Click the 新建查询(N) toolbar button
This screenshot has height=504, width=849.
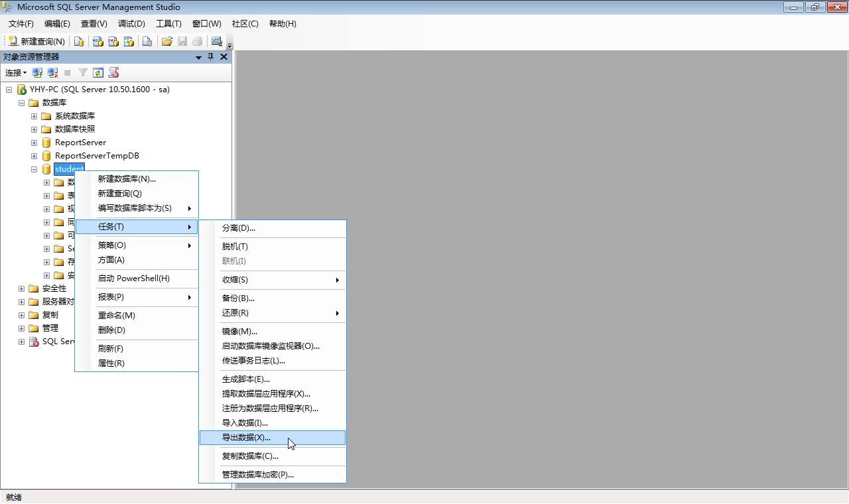36,41
